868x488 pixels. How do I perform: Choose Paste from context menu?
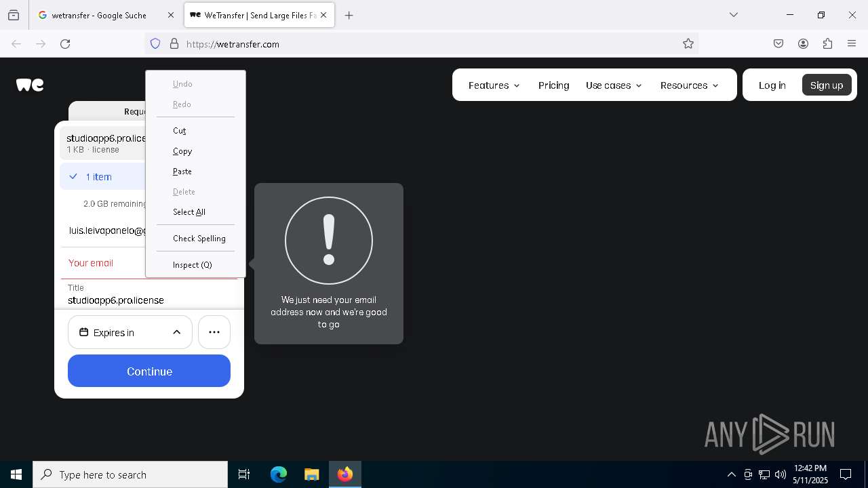point(195,171)
